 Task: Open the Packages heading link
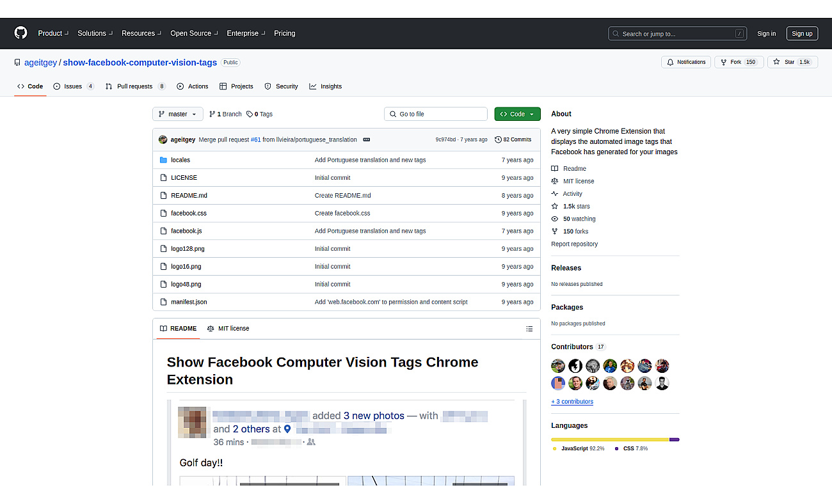tap(567, 308)
